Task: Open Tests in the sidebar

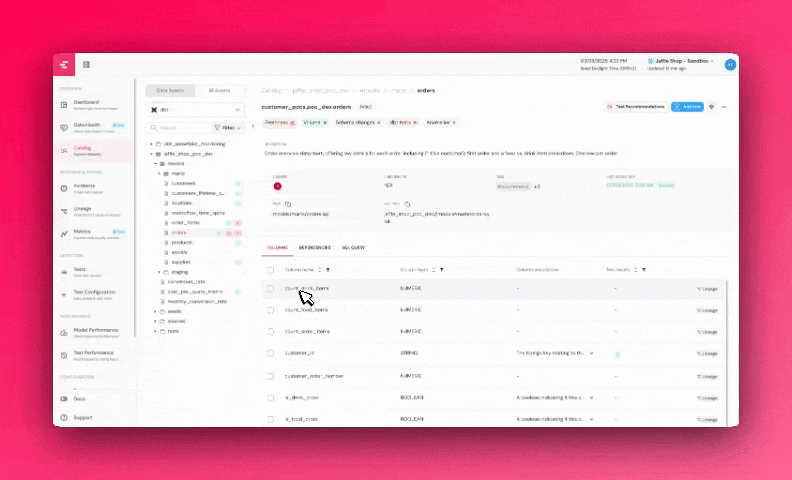Action: point(93,272)
